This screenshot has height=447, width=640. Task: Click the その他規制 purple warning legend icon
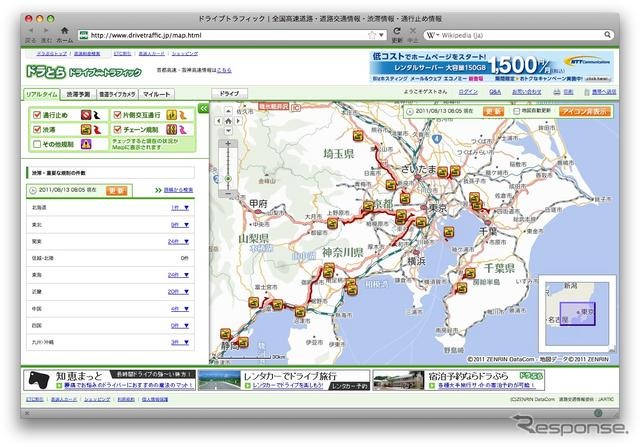pos(86,144)
